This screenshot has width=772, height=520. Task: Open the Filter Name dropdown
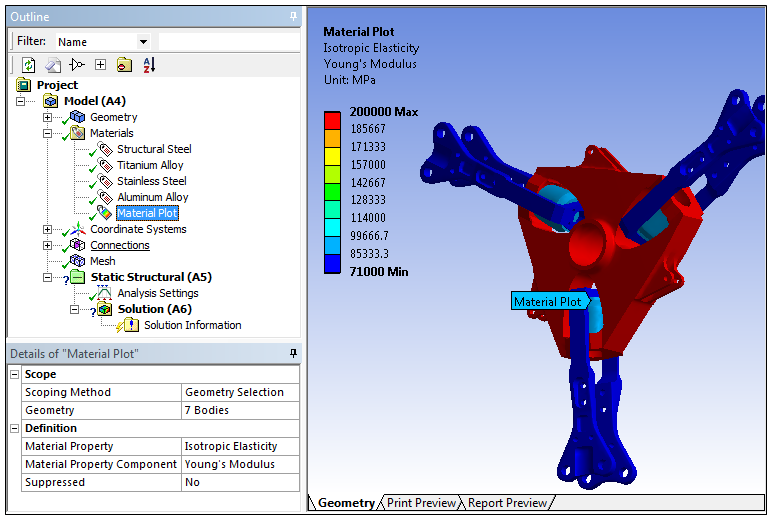[x=143, y=42]
